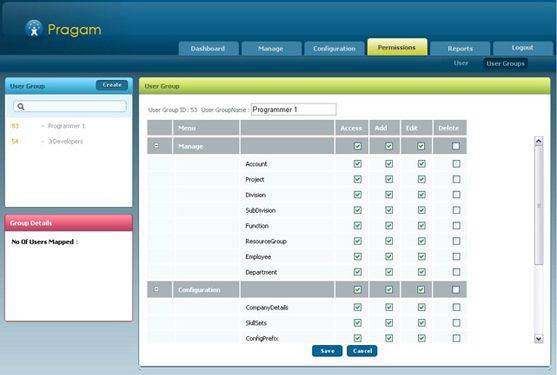Click the Save button
Viewport: 557px width, 375px height.
click(x=327, y=351)
